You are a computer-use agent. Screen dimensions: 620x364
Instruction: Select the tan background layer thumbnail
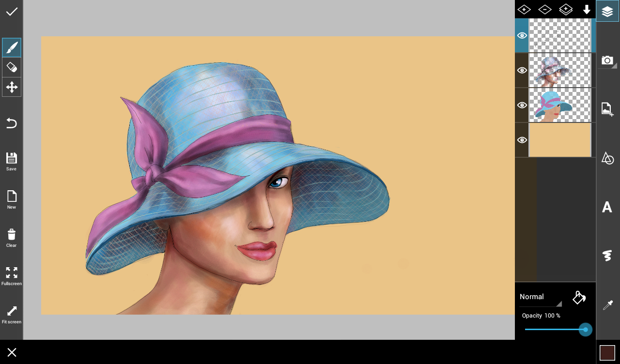coord(560,140)
